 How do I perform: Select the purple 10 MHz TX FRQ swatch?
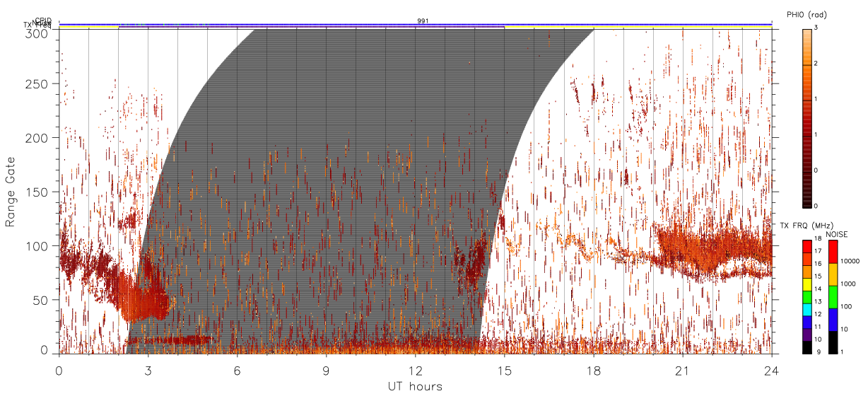pyautogui.click(x=807, y=335)
